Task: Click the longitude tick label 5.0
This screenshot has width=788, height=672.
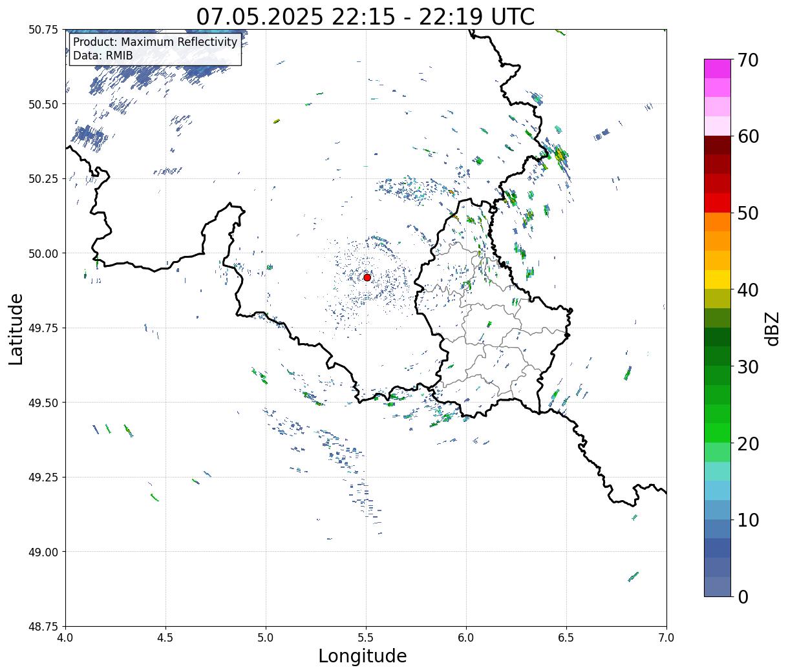Action: tap(266, 638)
